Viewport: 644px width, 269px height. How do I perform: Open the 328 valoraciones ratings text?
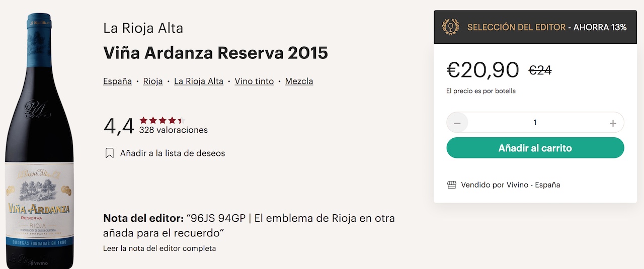point(174,130)
